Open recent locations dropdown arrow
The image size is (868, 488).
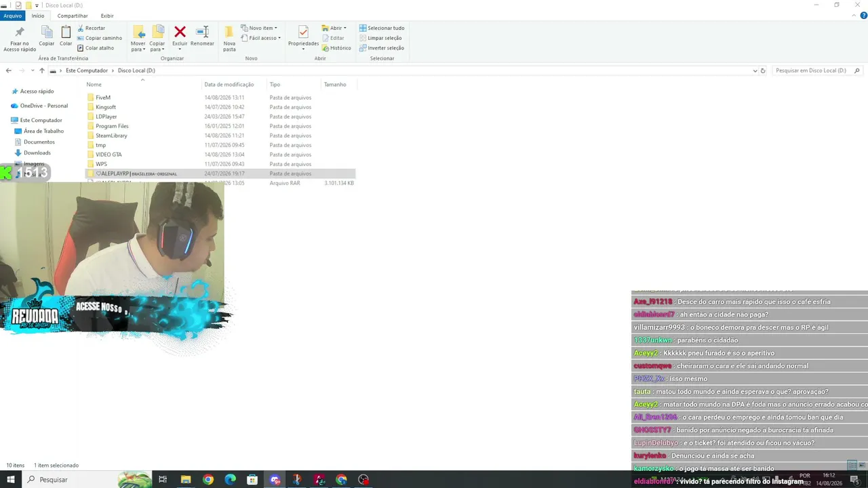point(31,70)
